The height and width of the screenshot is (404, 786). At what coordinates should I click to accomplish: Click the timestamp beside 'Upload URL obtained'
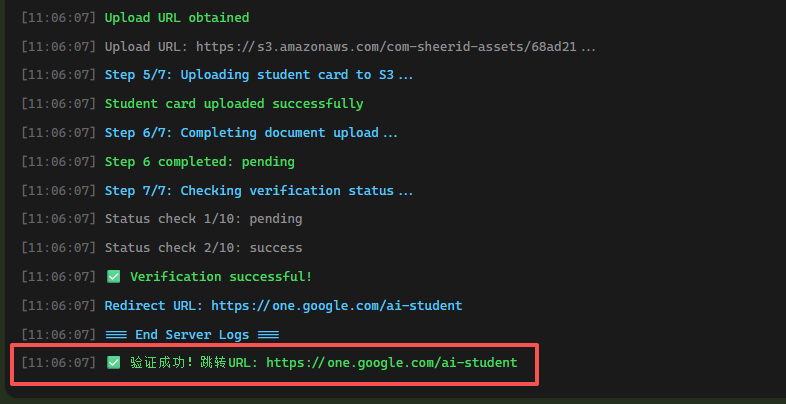pos(59,18)
